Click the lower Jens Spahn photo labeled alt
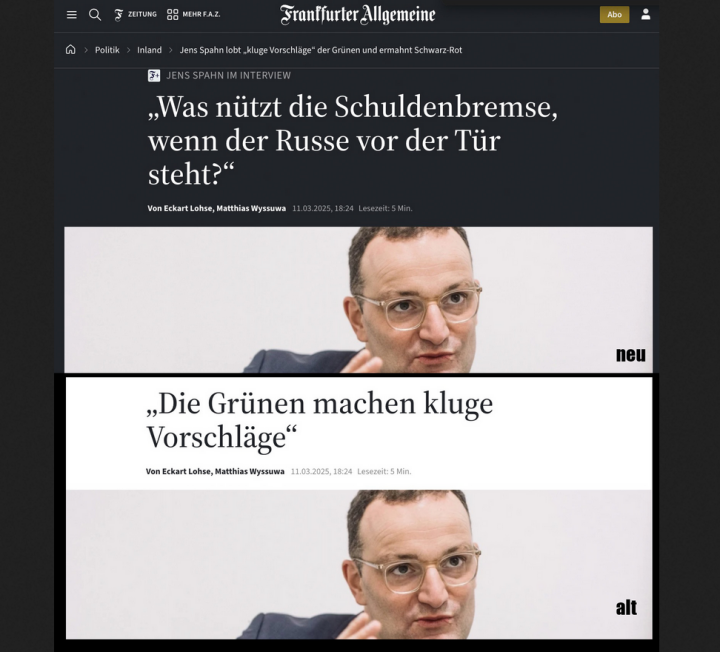This screenshot has height=652, width=720. (359, 564)
